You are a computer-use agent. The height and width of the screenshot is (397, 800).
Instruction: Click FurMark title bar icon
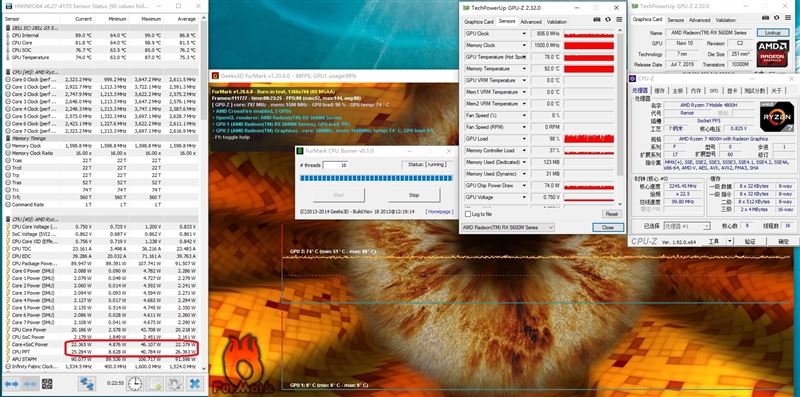tap(215, 76)
